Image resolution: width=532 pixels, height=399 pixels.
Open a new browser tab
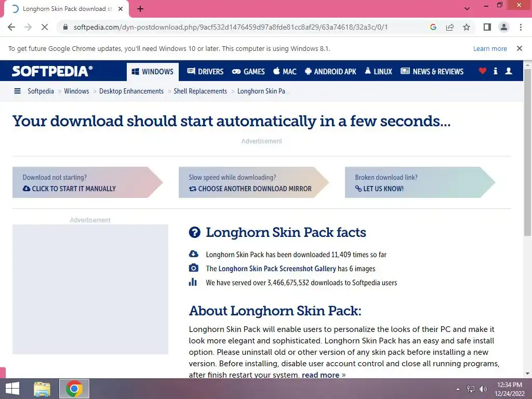(140, 9)
